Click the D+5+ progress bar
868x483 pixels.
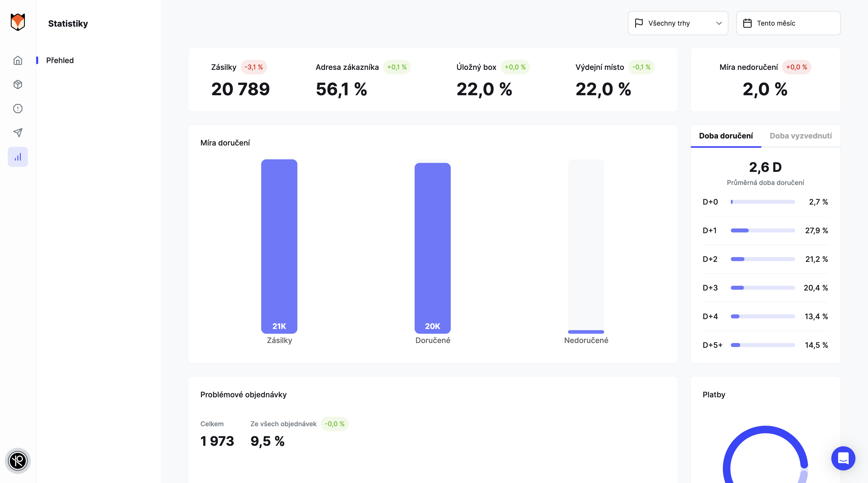(x=763, y=345)
